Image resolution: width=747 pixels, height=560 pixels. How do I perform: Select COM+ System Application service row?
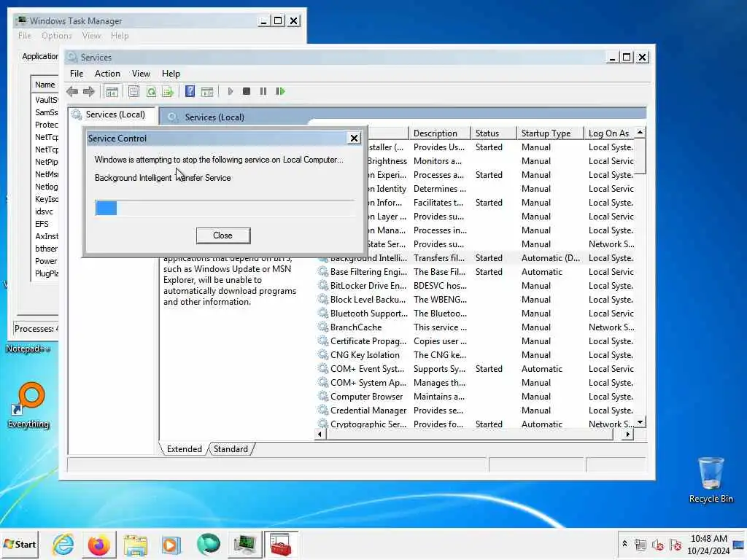(x=476, y=382)
